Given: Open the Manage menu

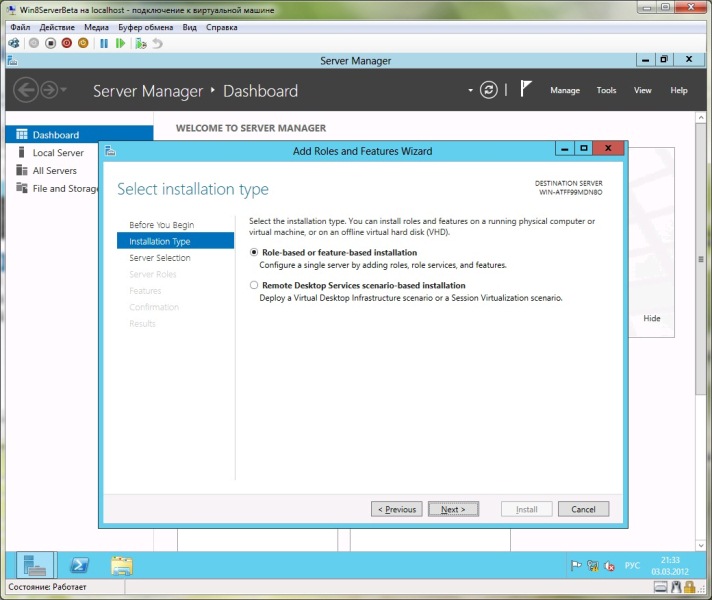Looking at the screenshot, I should (x=564, y=90).
